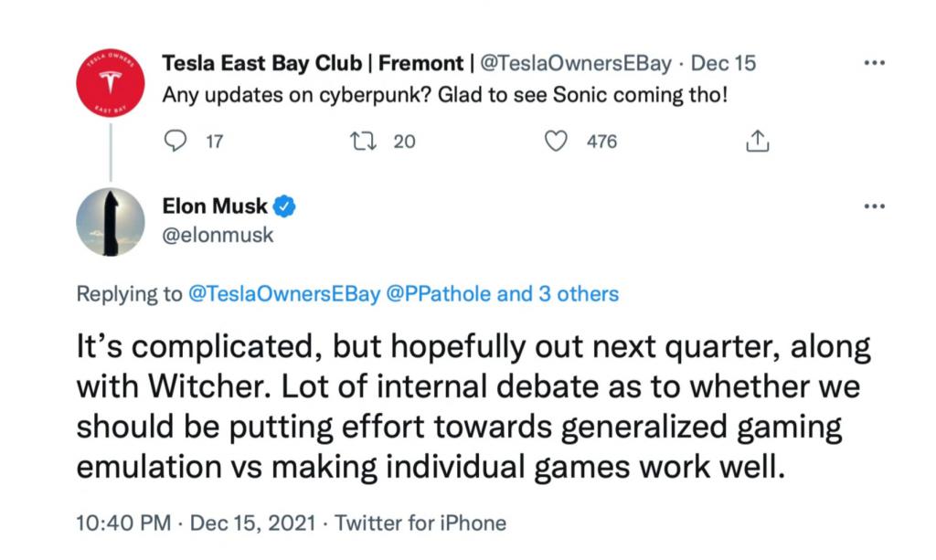Image resolution: width=936 pixels, height=560 pixels.
Task: Click the share icon on the first tweet
Action: pos(756,142)
